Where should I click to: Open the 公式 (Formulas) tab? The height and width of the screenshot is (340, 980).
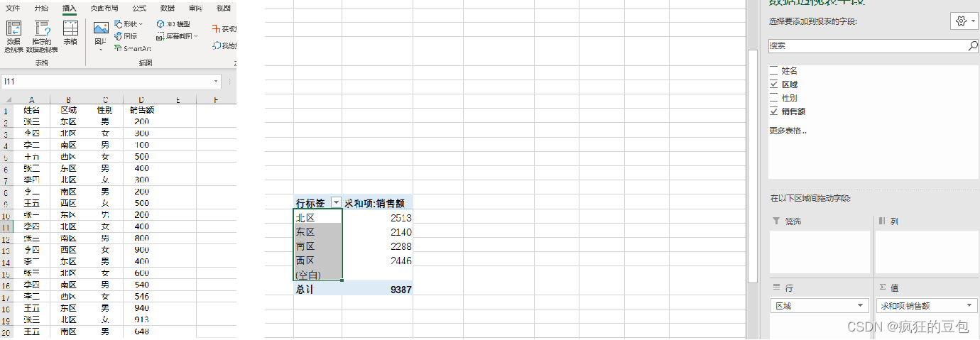click(139, 8)
